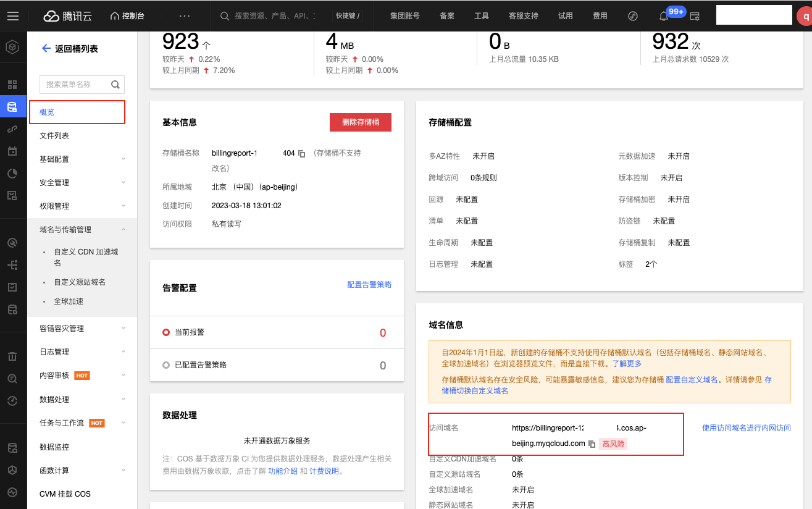Select 自定义源站域名 submenu item
812x509 pixels.
click(80, 282)
